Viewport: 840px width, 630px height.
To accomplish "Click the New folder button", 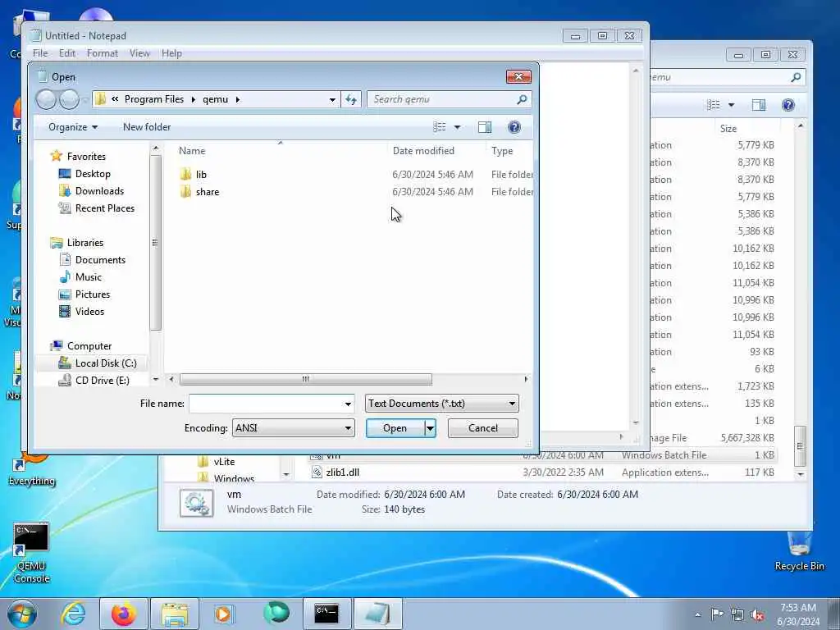I will [147, 127].
